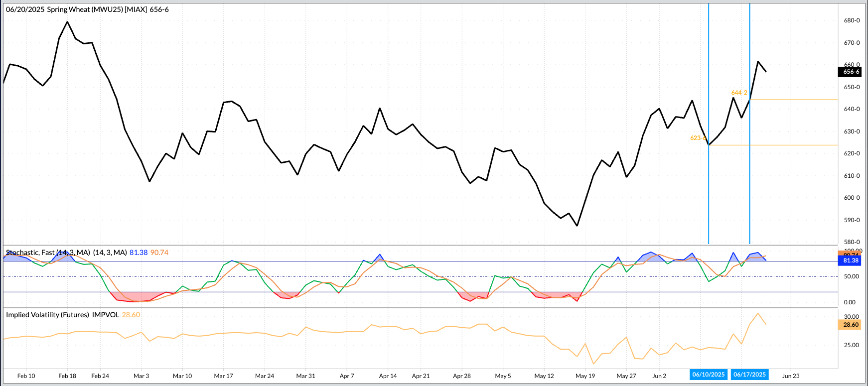Select the blue 81.38 stochastic axis tag
868x386 pixels.
[851, 260]
